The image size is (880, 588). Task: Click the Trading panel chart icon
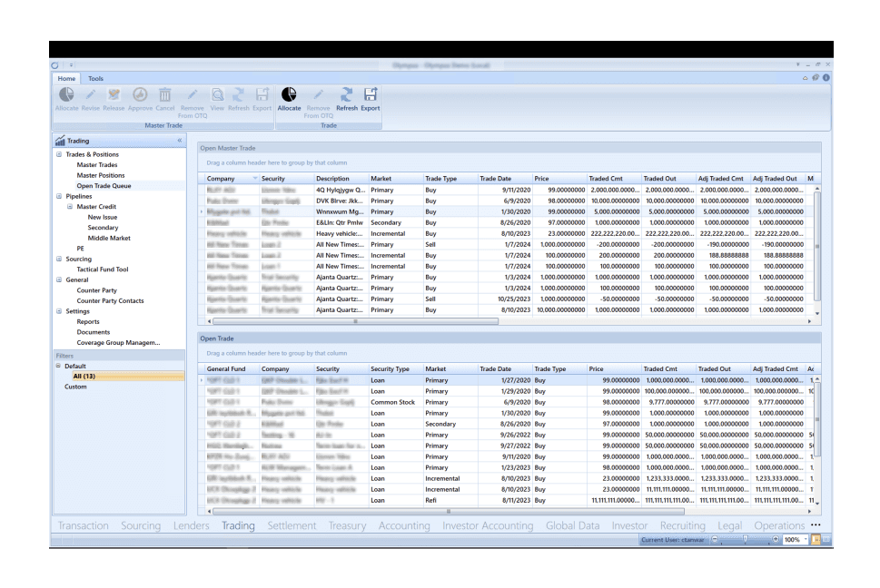point(60,141)
